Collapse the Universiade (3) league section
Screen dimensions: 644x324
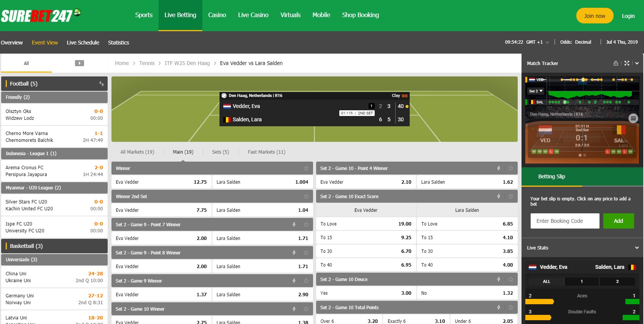tap(54, 260)
